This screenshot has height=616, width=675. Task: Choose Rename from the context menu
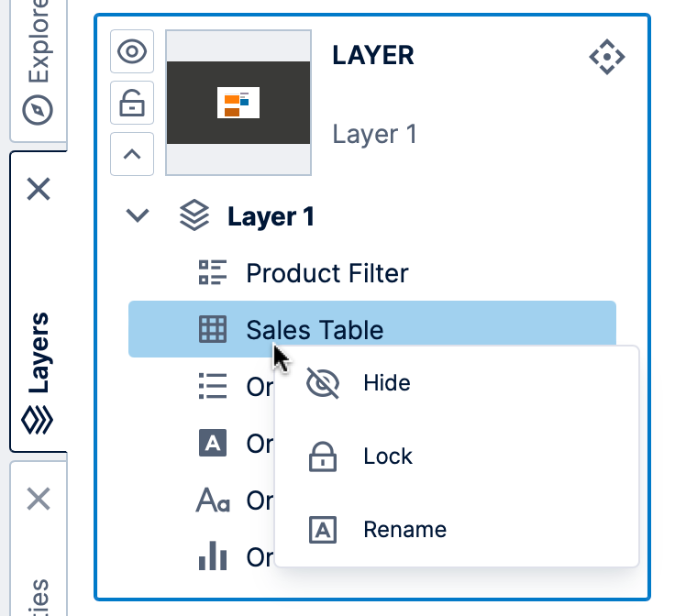pyautogui.click(x=404, y=530)
